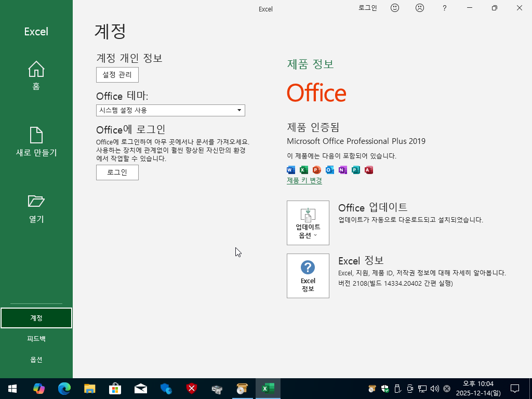Click the Excel 정보 button

click(308, 276)
